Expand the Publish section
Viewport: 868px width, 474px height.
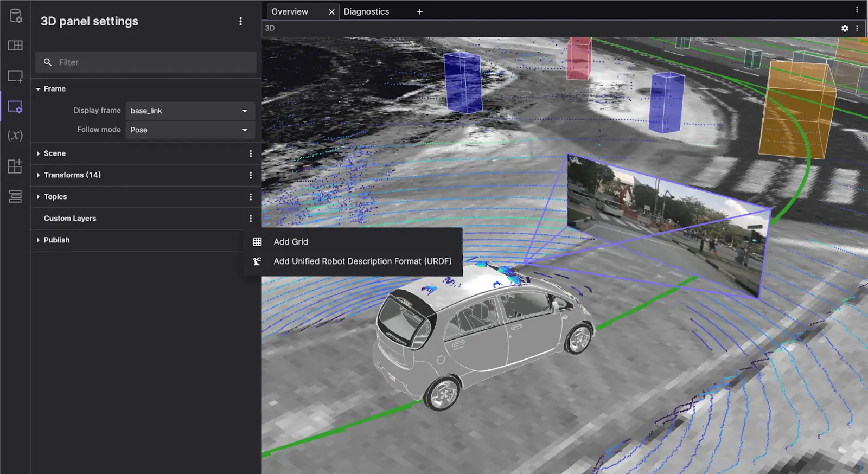tap(38, 240)
